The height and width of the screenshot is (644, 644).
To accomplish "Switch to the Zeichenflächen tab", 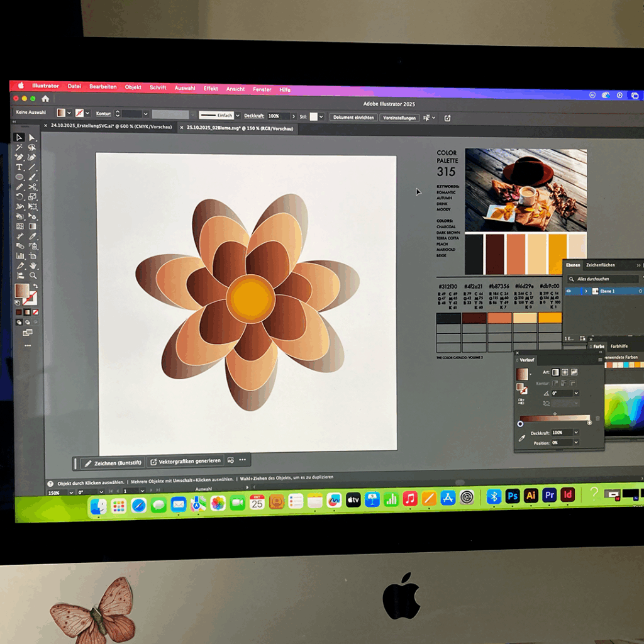I will [601, 265].
